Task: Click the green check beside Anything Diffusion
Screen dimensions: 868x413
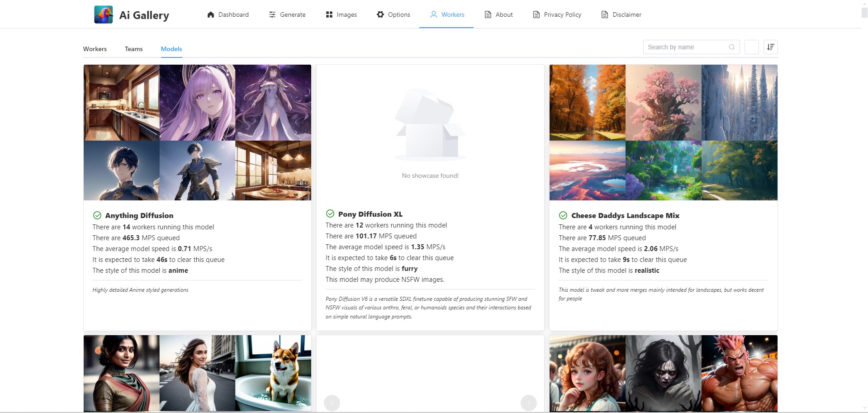Action: pos(97,215)
